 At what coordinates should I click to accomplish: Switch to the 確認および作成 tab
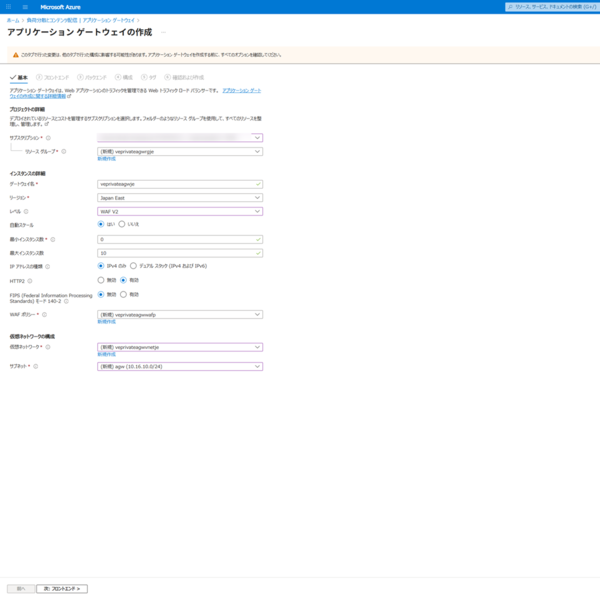(x=184, y=77)
